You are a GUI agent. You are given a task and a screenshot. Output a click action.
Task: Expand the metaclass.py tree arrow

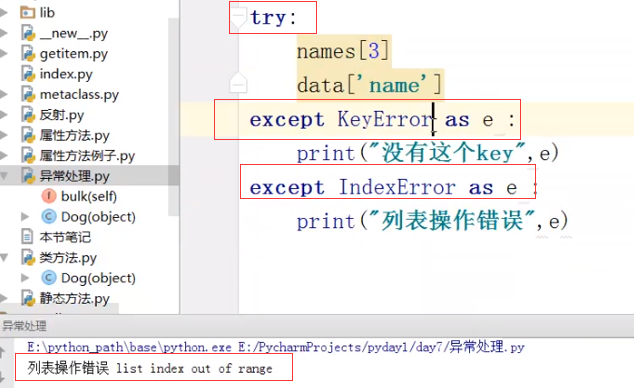4,94
